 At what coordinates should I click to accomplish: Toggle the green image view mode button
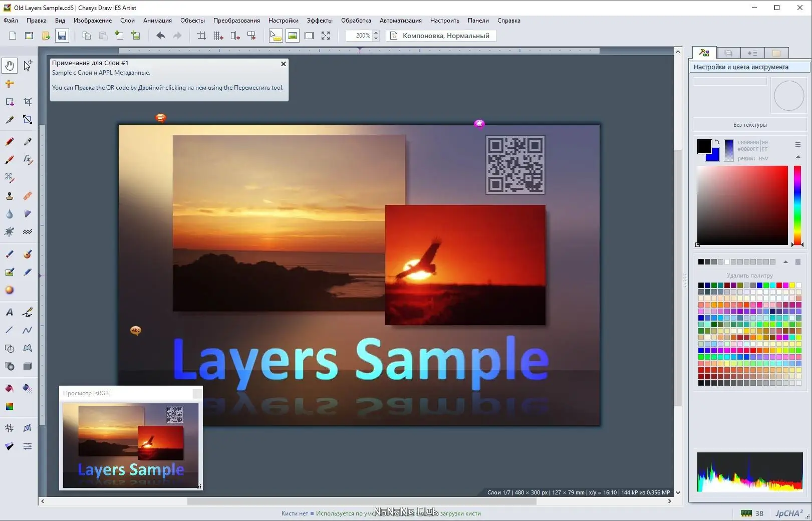(x=293, y=36)
